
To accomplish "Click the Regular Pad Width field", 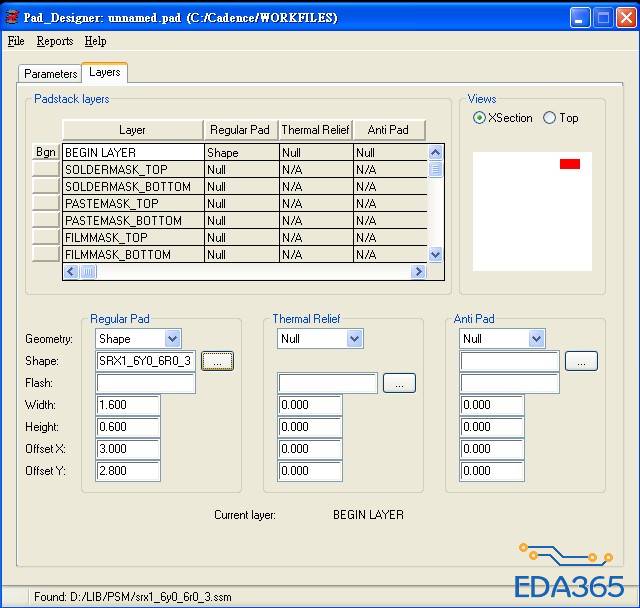I will pos(128,405).
